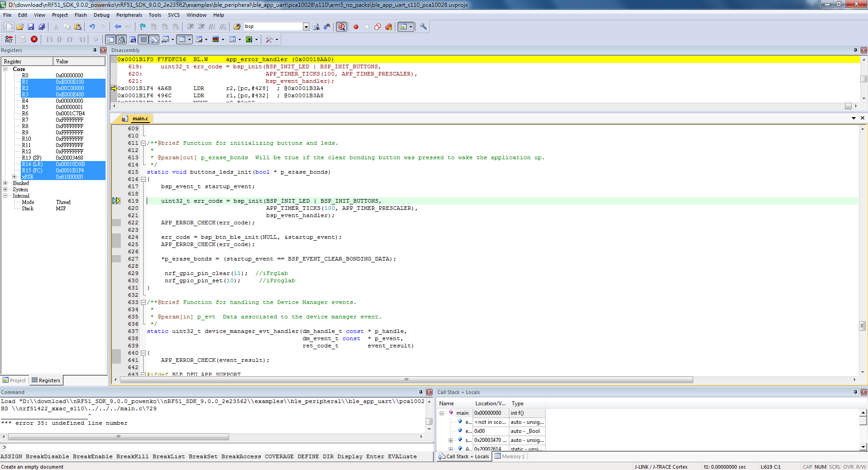Screen dimensions: 868x470
Task: Pin the Call Stack + Locals panel
Action: coord(855,392)
